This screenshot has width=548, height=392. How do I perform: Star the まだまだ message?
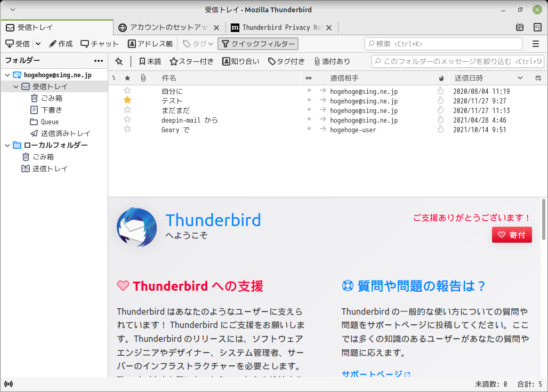pos(127,110)
